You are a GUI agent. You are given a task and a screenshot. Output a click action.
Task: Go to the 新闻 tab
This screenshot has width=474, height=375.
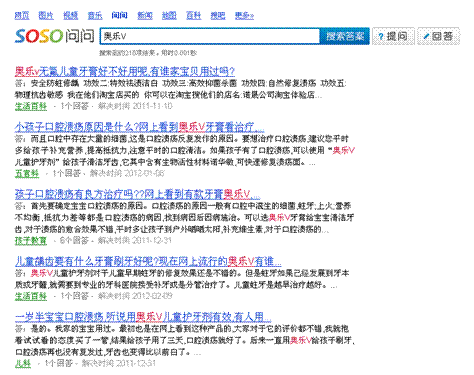click(145, 15)
